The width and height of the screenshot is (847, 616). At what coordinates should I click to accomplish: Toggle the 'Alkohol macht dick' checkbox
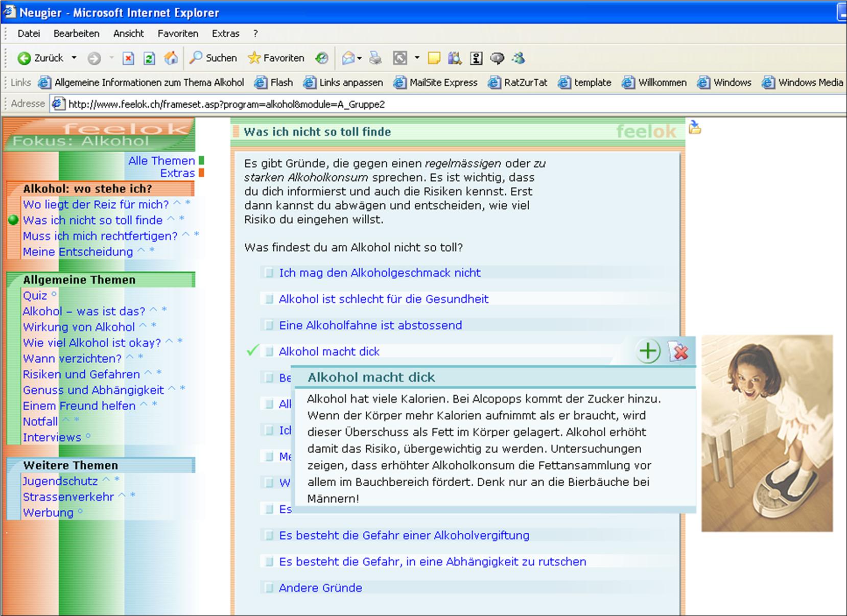269,351
